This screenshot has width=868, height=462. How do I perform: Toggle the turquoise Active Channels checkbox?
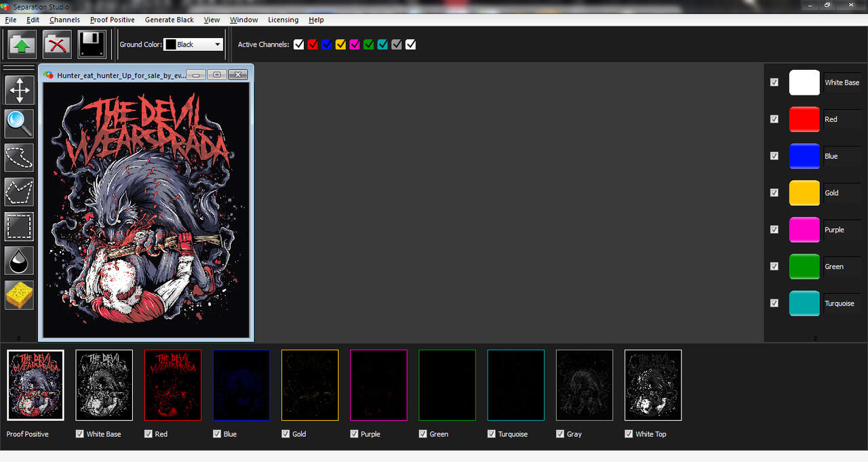click(x=382, y=45)
